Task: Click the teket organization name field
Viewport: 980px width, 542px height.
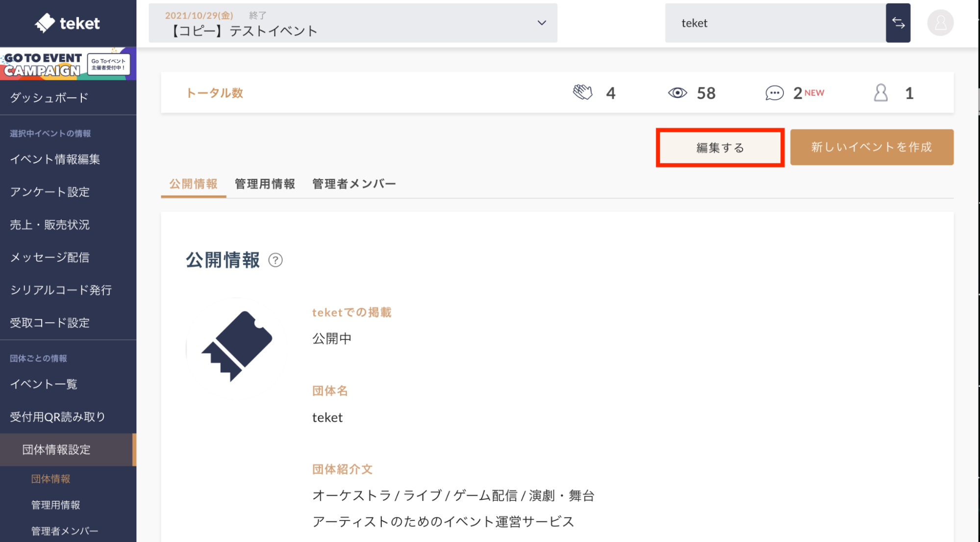Action: point(775,23)
